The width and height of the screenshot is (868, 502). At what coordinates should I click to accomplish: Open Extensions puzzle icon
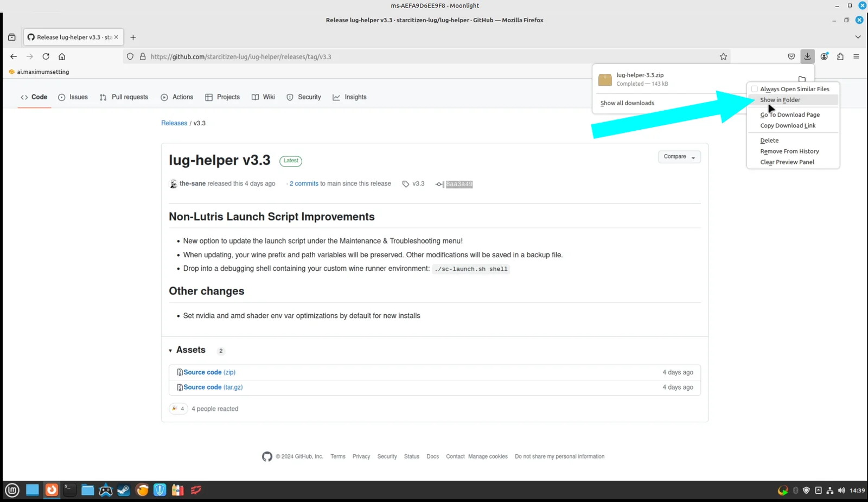point(840,56)
